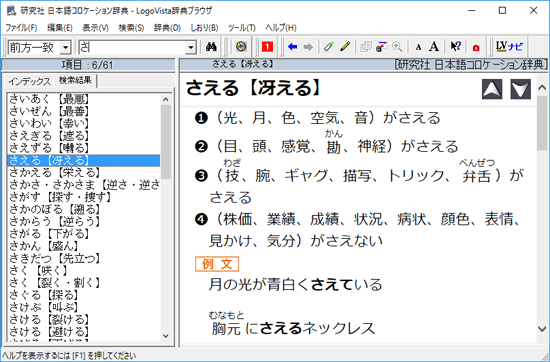550x362 pixels.
Task: Switch to the インデックス tab
Action: [29, 81]
